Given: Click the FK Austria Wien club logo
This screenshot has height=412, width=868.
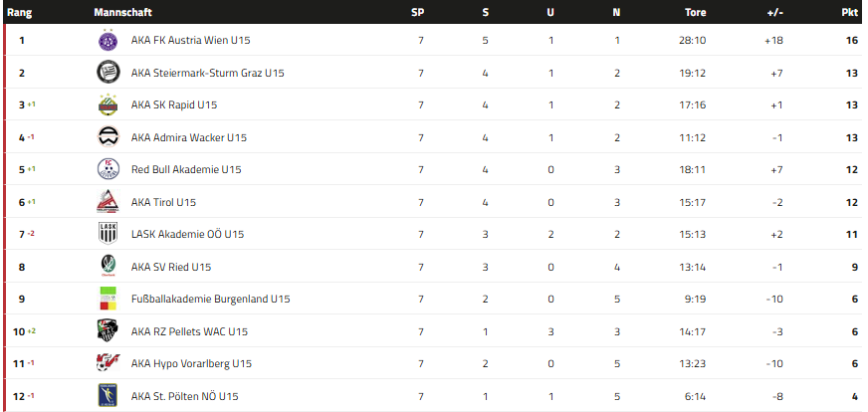Looking at the screenshot, I should 108,41.
